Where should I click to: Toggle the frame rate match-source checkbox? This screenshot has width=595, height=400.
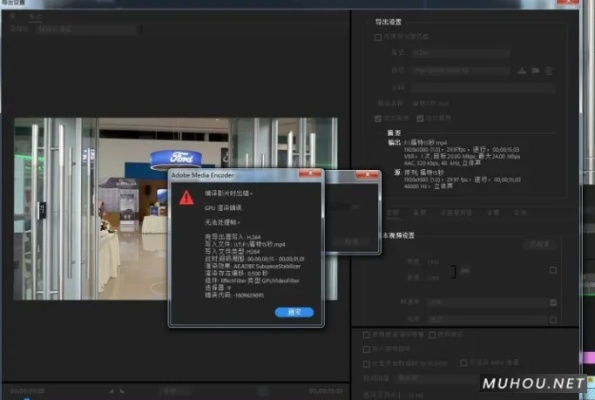553,302
